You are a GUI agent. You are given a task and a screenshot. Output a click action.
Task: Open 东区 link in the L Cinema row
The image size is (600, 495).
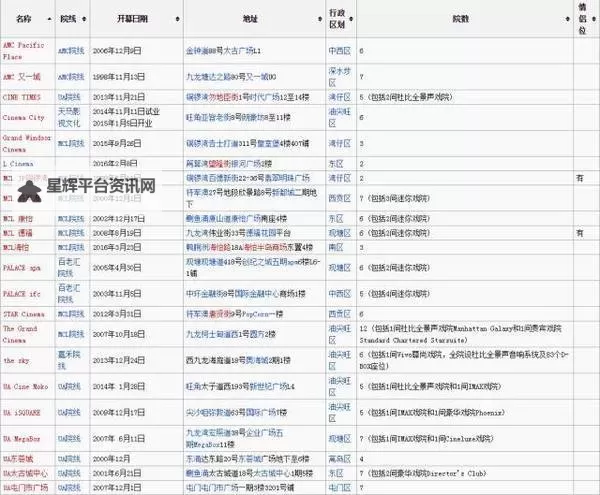pyautogui.click(x=336, y=164)
